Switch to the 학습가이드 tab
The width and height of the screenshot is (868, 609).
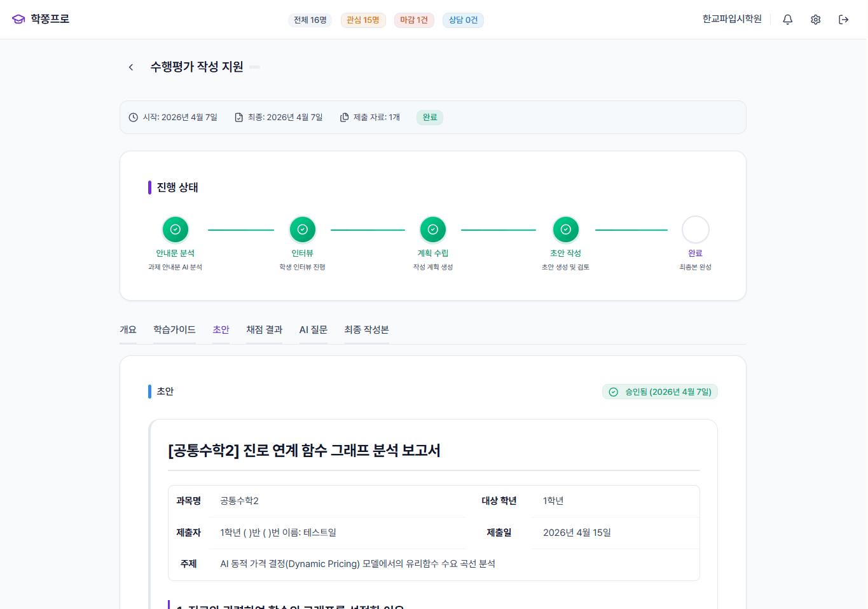pos(174,330)
